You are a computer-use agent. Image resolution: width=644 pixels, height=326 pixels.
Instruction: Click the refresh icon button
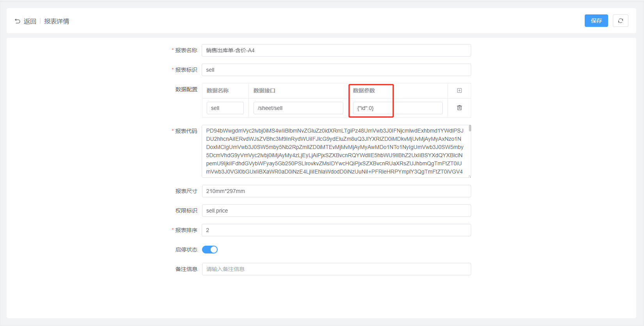click(620, 21)
